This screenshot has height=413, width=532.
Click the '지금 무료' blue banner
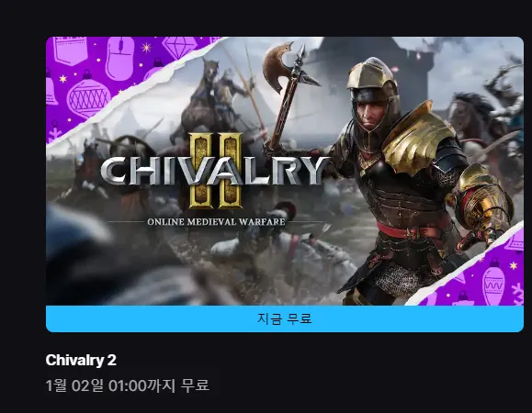285,318
